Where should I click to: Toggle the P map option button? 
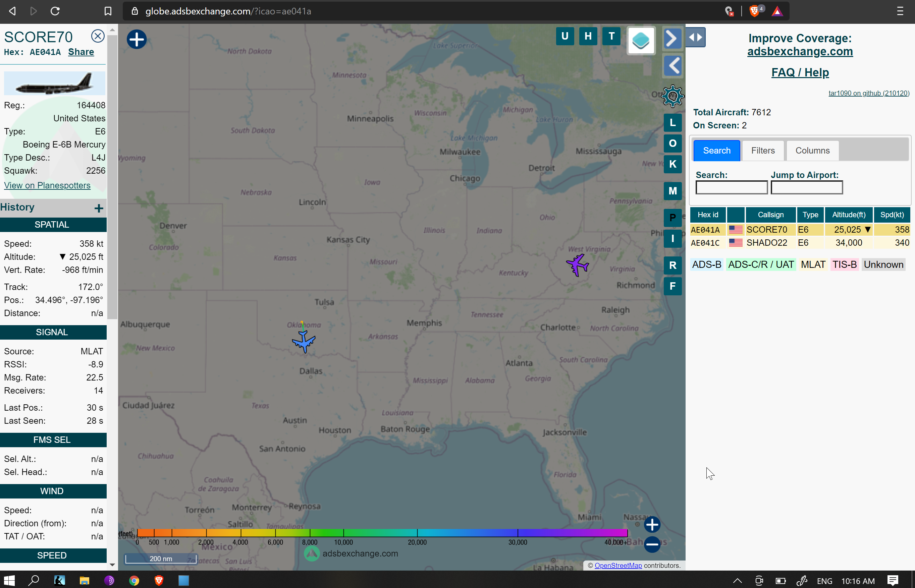(672, 218)
